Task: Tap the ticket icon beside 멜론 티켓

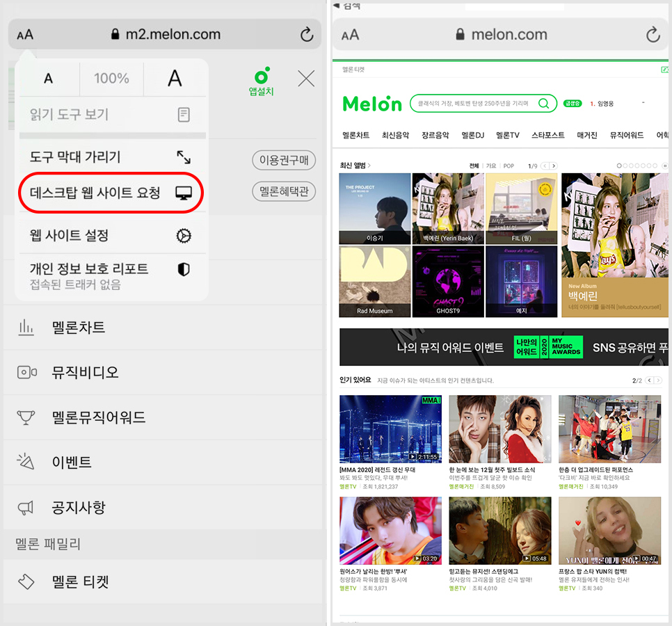Action: pyautogui.click(x=26, y=581)
